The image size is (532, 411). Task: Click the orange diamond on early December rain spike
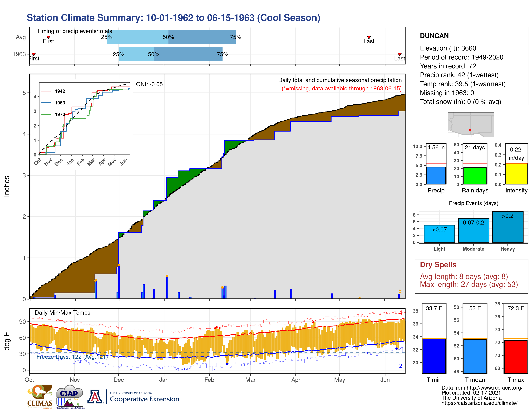119,265
